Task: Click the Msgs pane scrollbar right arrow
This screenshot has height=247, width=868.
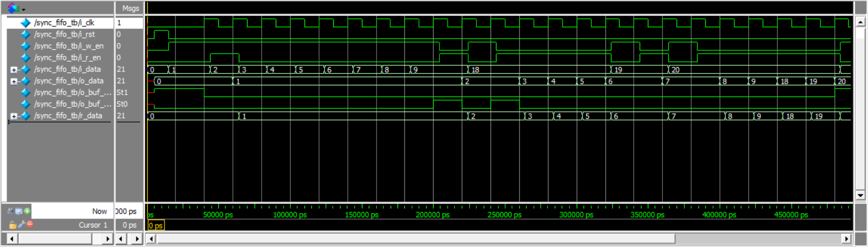Action: [137, 239]
